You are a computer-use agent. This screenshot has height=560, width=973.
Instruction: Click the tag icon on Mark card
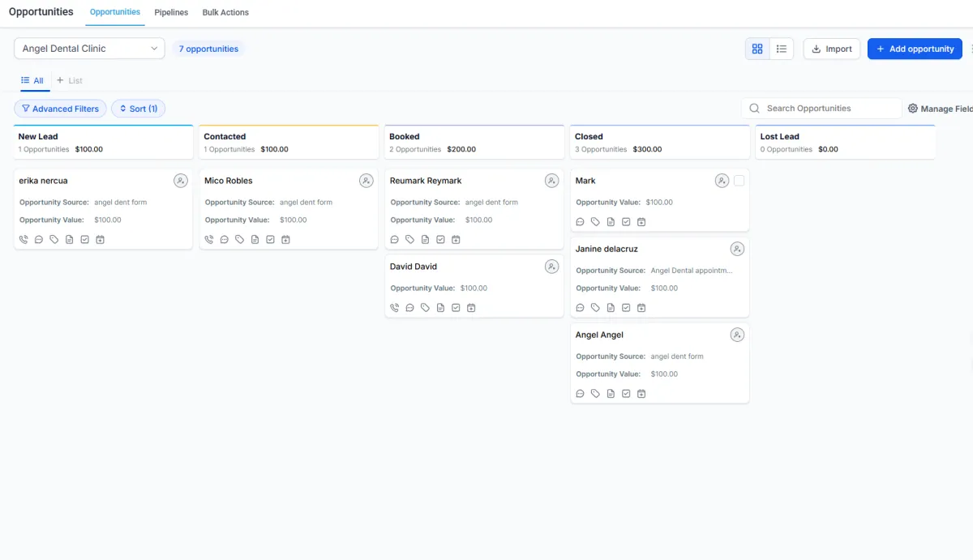tap(595, 222)
